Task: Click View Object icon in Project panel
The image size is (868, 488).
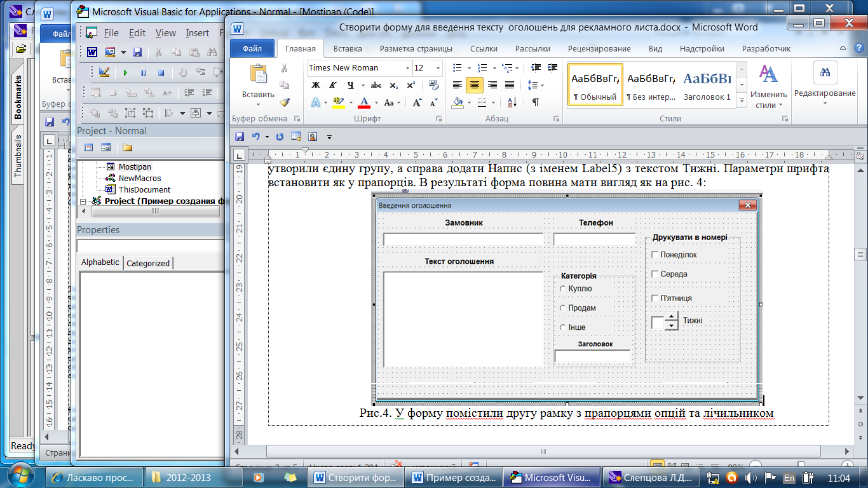Action: (105, 147)
